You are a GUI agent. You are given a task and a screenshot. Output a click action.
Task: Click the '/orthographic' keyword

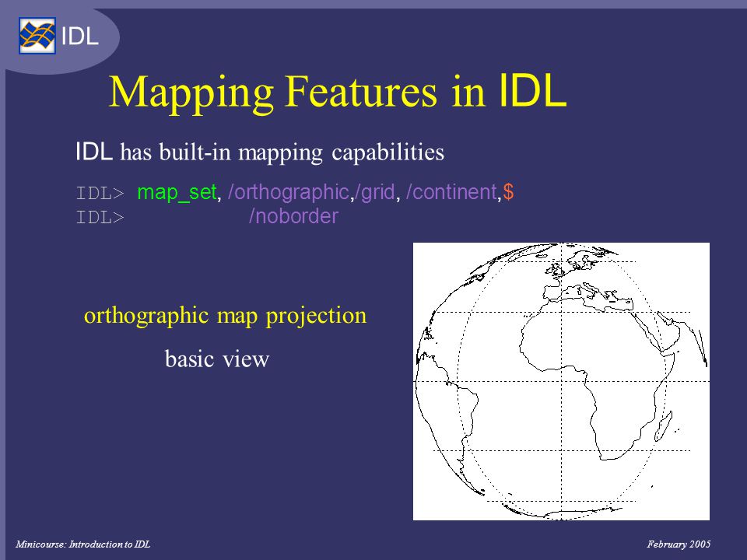coord(289,192)
